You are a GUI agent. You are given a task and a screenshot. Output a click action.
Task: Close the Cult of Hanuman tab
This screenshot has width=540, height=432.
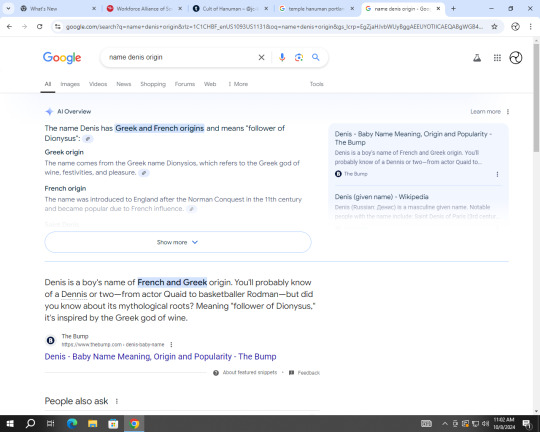click(266, 9)
